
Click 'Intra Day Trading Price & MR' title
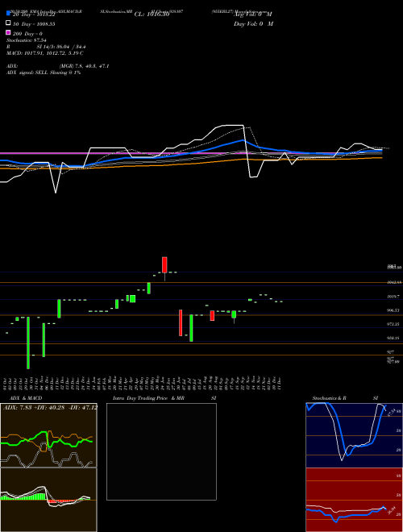[148, 398]
